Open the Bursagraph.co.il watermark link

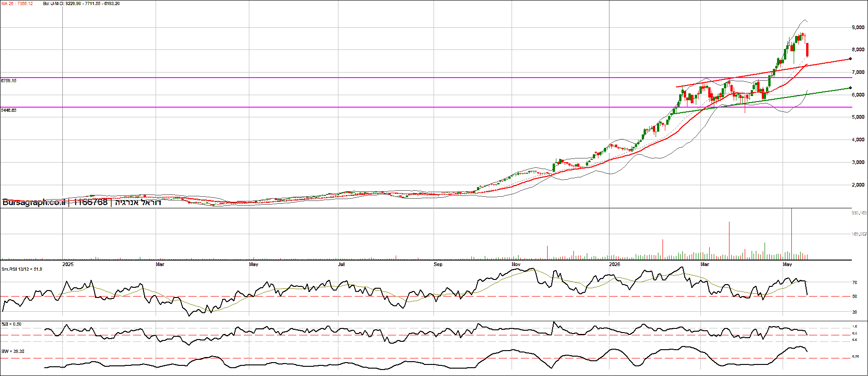[x=34, y=202]
